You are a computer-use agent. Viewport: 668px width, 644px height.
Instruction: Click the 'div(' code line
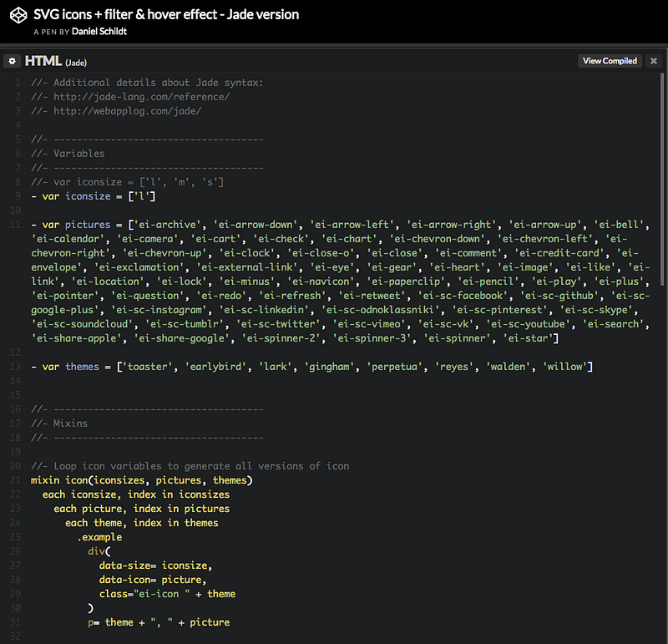coord(99,551)
